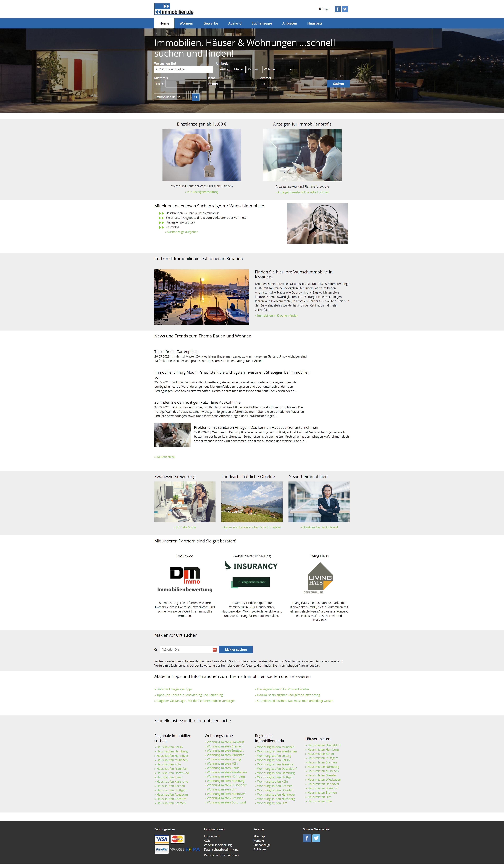This screenshot has width=504, height=868.
Task: Open the Wohnung property type dropdown
Action: (278, 70)
